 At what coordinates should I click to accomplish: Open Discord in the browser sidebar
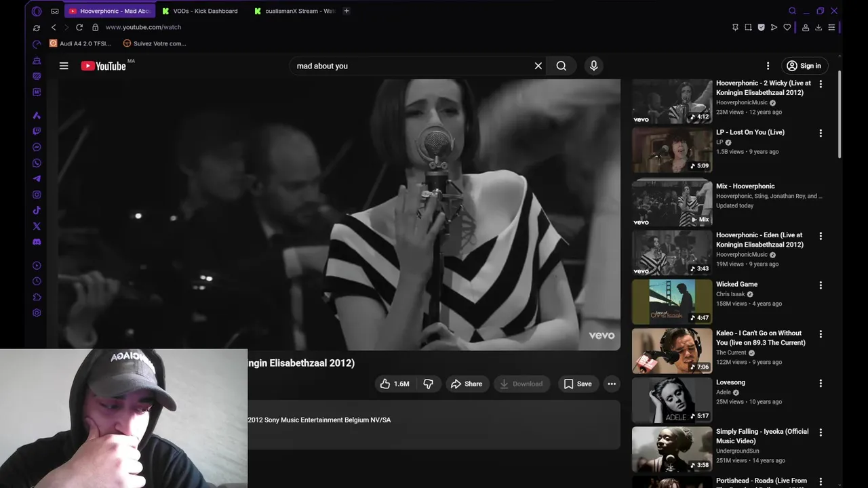[x=37, y=242]
